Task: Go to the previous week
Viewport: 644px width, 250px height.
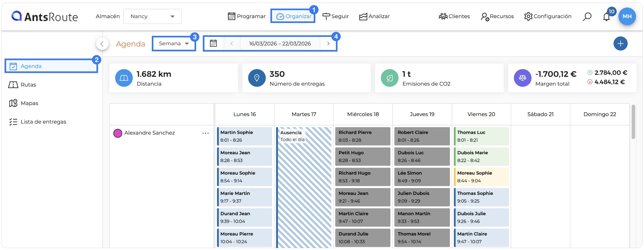Action: coord(232,43)
